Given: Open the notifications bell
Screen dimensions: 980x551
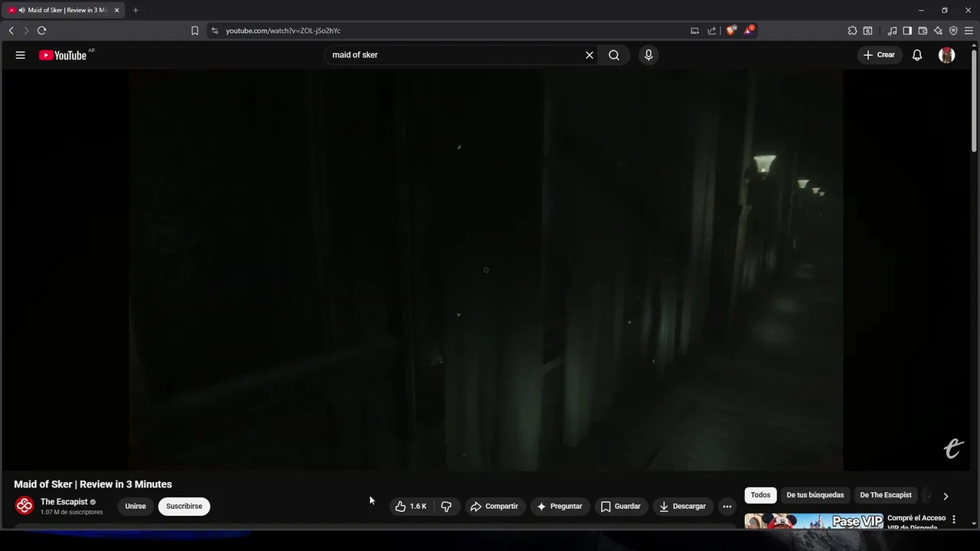Looking at the screenshot, I should (x=917, y=55).
